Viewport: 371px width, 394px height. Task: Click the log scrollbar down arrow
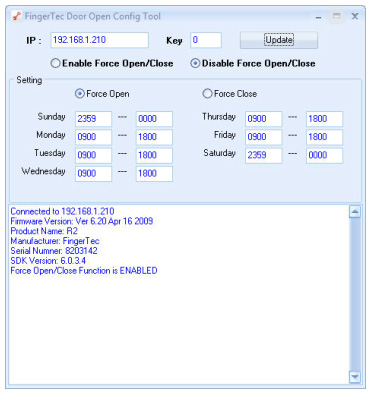click(x=355, y=377)
